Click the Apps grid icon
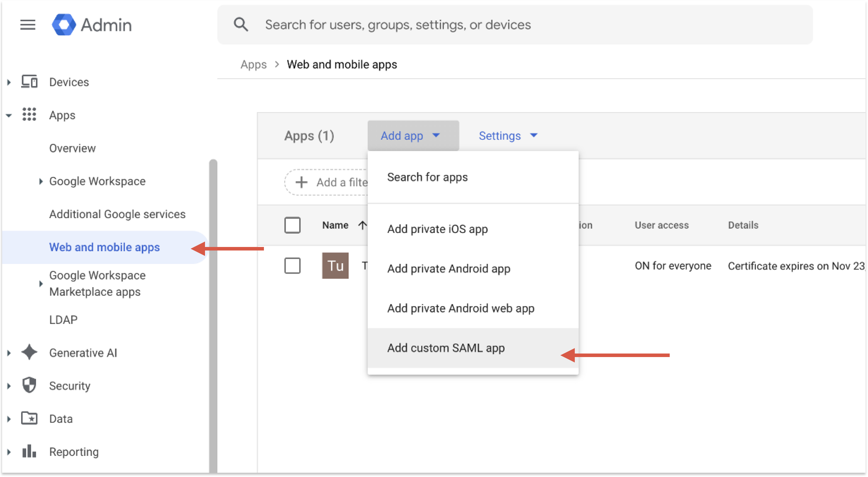868x477 pixels. click(29, 115)
